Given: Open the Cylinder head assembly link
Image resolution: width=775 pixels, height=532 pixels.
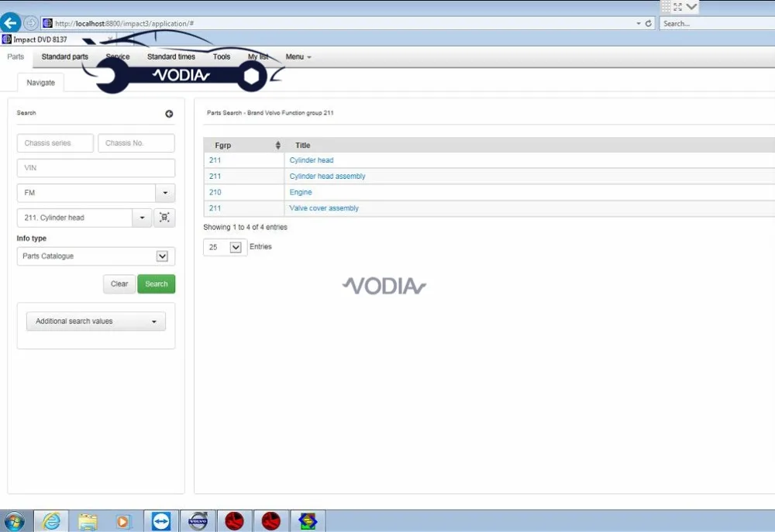Looking at the screenshot, I should (327, 176).
